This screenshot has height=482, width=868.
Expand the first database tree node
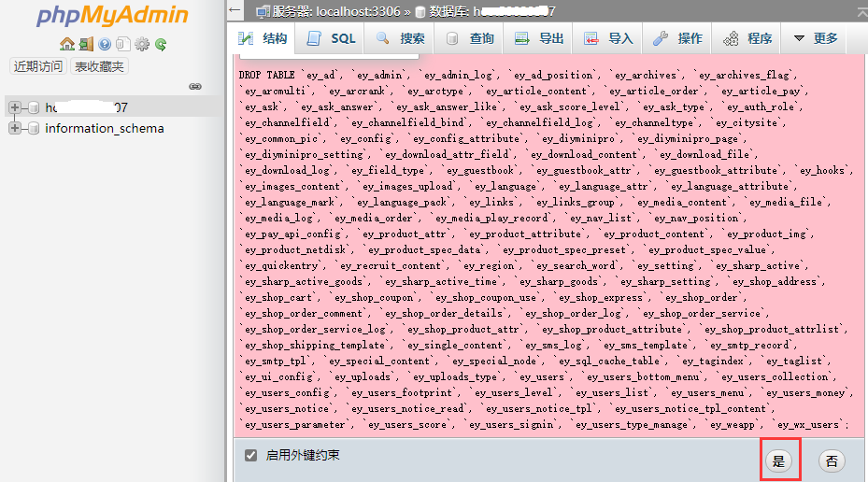[x=15, y=107]
